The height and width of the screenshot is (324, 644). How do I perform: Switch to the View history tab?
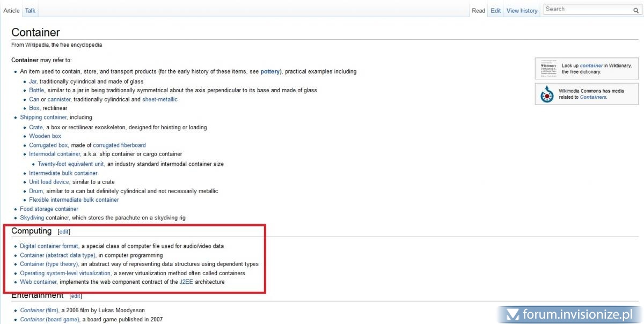522,10
